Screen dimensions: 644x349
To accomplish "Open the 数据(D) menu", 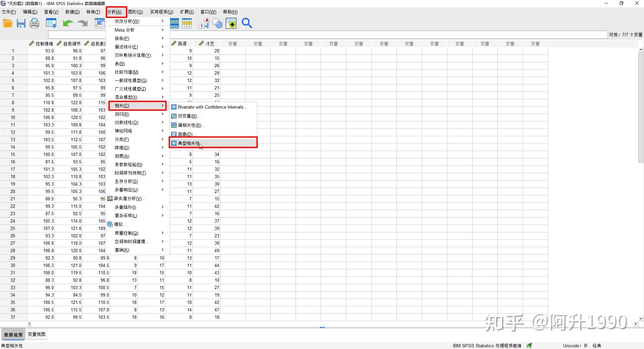I will point(72,12).
